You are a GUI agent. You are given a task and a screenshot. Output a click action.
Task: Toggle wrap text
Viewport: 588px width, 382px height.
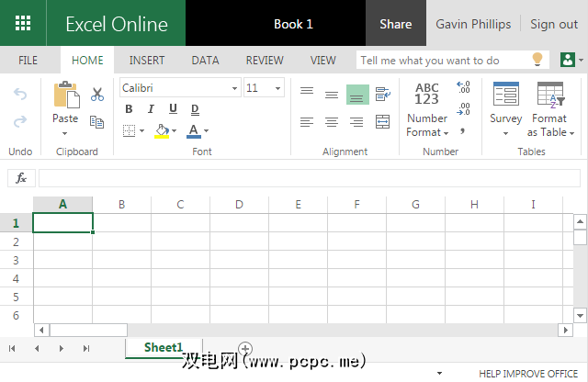pyautogui.click(x=383, y=95)
